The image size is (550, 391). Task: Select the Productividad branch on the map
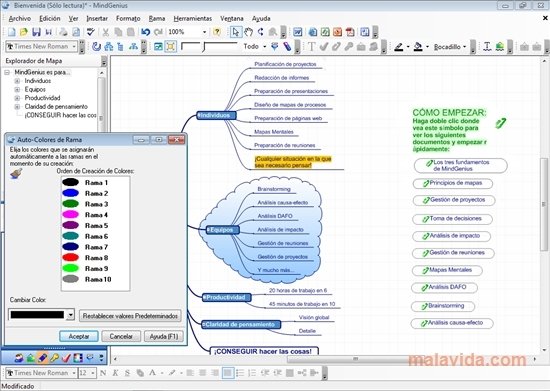pyautogui.click(x=227, y=297)
